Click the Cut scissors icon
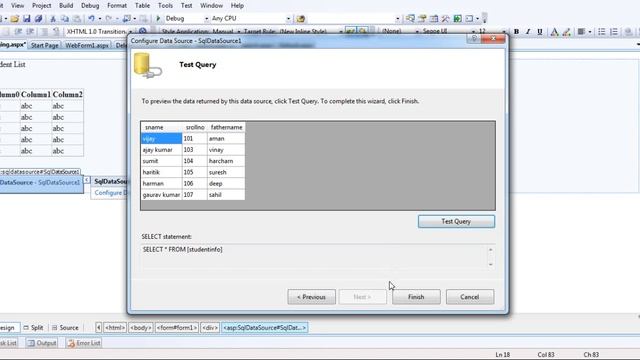 (53, 18)
